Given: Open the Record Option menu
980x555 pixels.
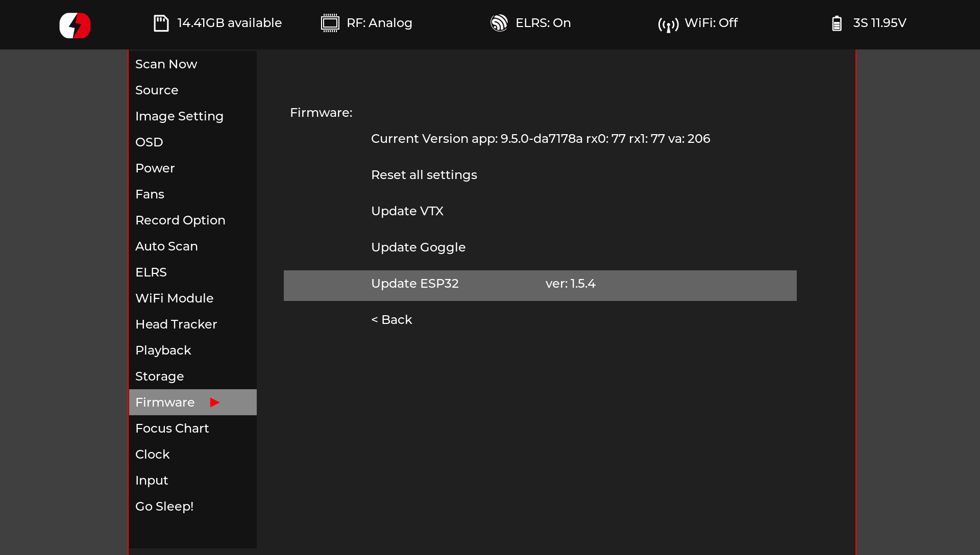Looking at the screenshot, I should point(180,220).
